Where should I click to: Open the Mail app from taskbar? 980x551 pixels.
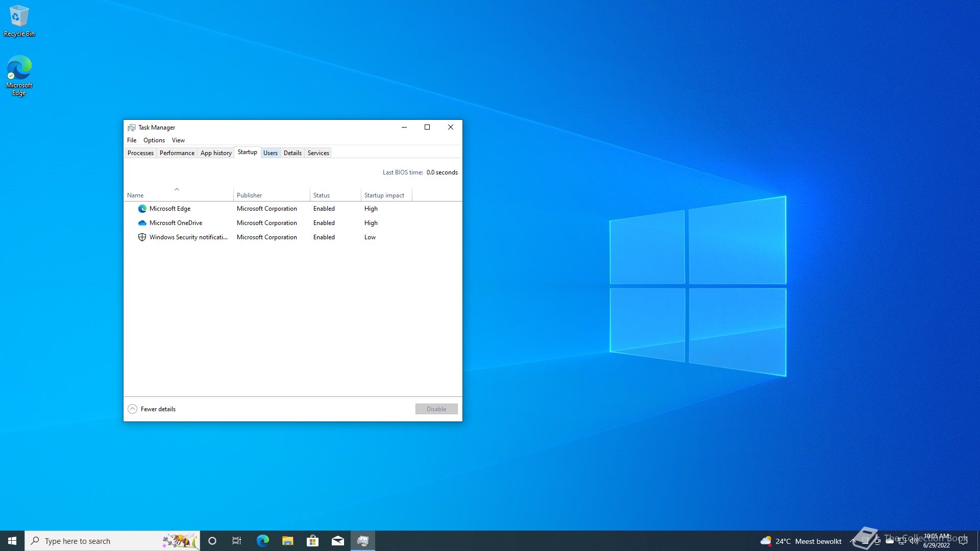(x=337, y=541)
